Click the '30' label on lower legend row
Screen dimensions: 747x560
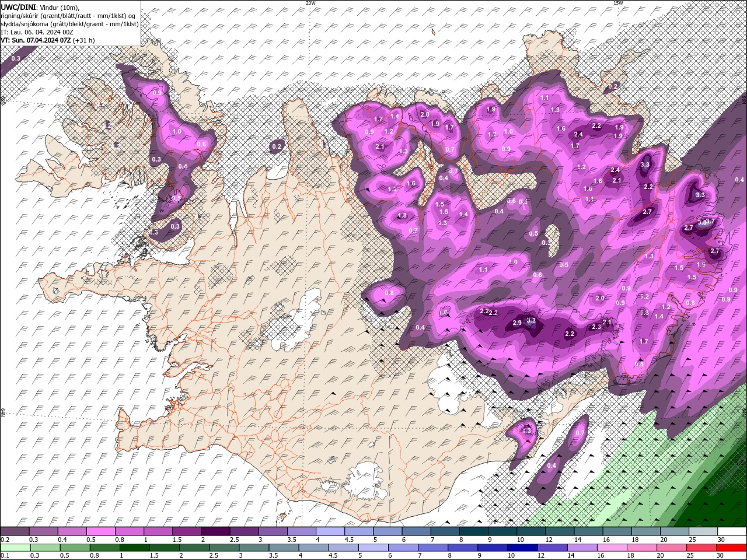click(720, 556)
